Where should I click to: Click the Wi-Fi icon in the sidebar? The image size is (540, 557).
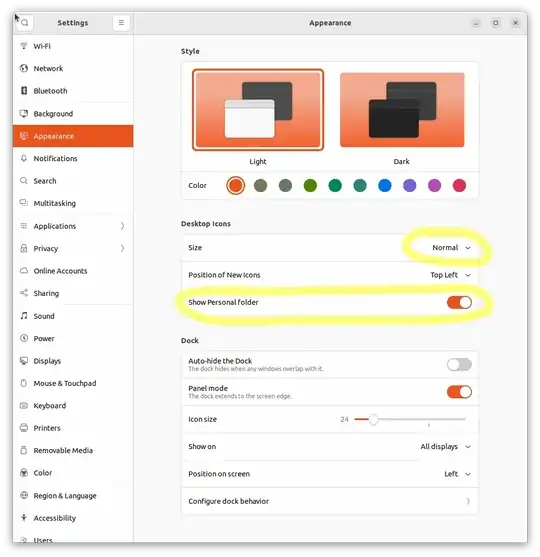tap(24, 46)
